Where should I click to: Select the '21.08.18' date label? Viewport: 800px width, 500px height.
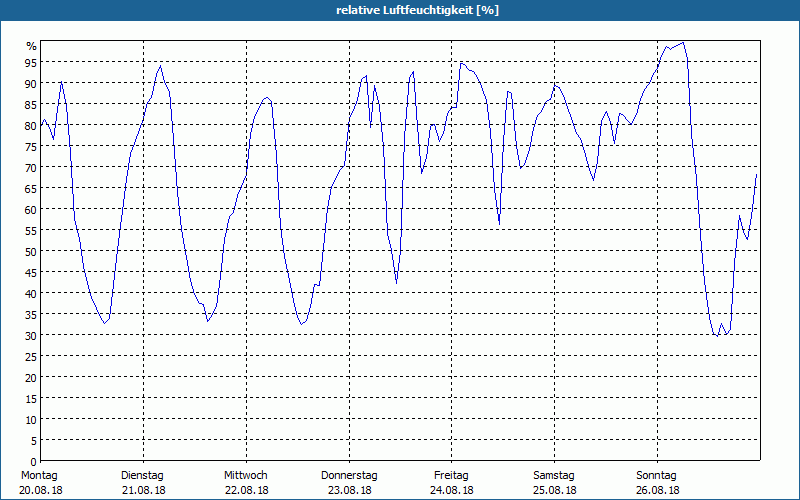(144, 490)
